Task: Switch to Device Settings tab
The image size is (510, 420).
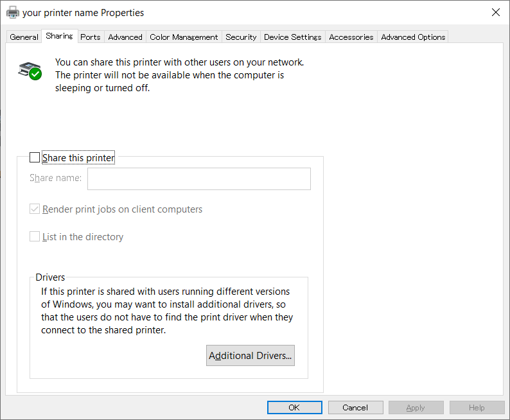Action: [x=292, y=37]
